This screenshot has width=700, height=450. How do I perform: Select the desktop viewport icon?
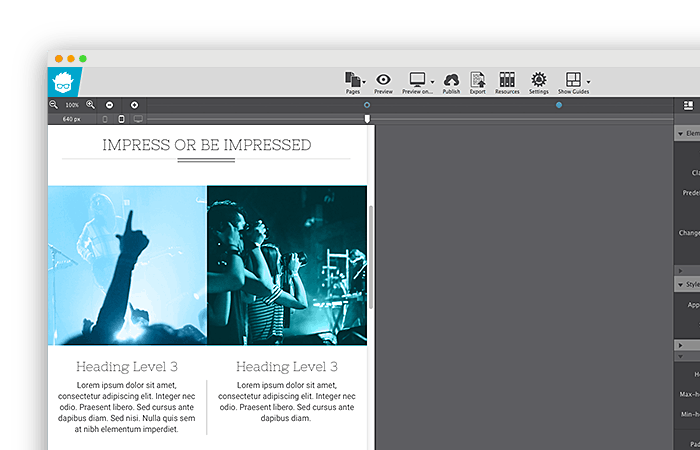(x=138, y=119)
